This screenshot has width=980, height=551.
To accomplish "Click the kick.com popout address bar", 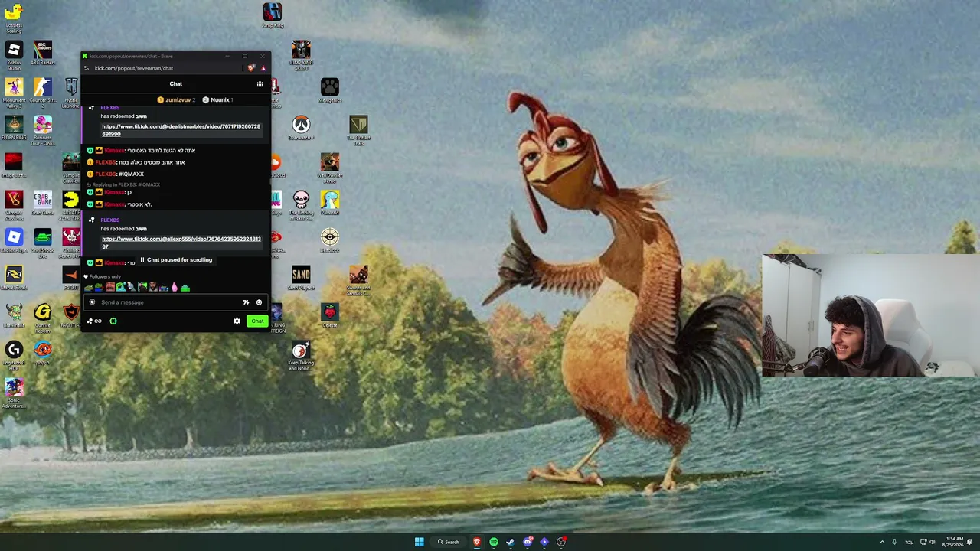I will pos(134,68).
